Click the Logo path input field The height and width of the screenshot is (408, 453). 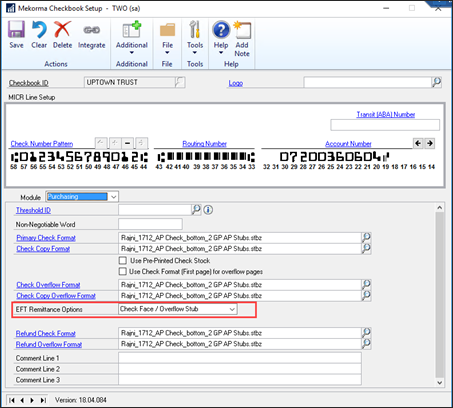[x=368, y=82]
